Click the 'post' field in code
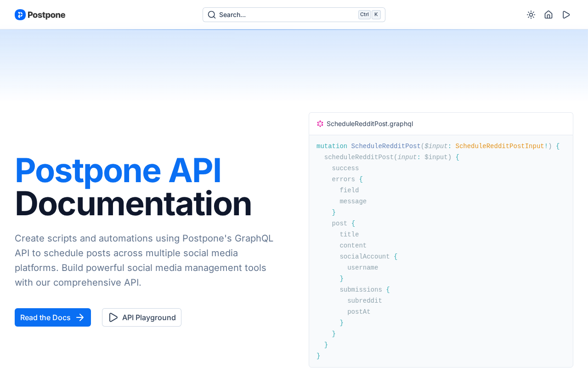Screen dimensions: 588x368 pos(340,224)
